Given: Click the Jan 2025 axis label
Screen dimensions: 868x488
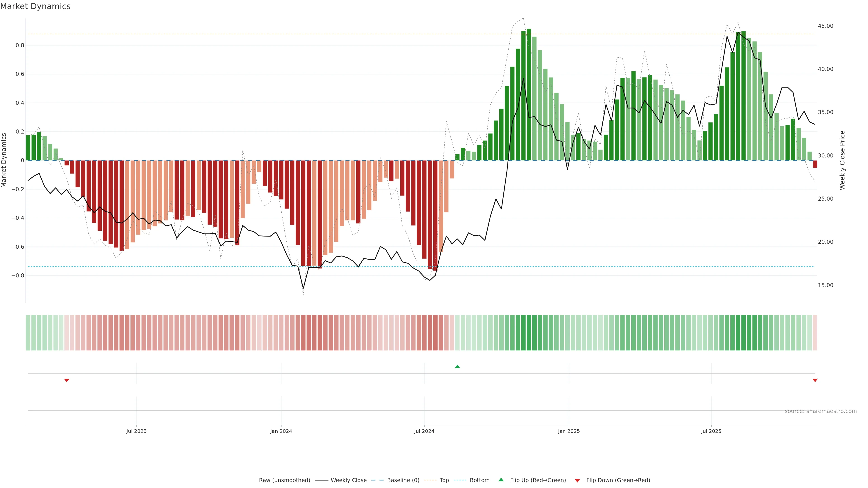Looking at the screenshot, I should 569,431.
